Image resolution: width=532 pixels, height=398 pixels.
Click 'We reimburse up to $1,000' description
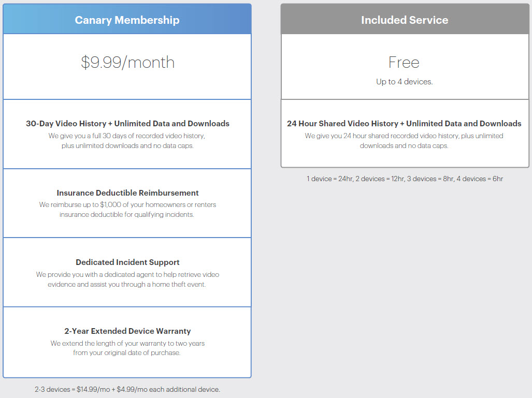coord(127,210)
